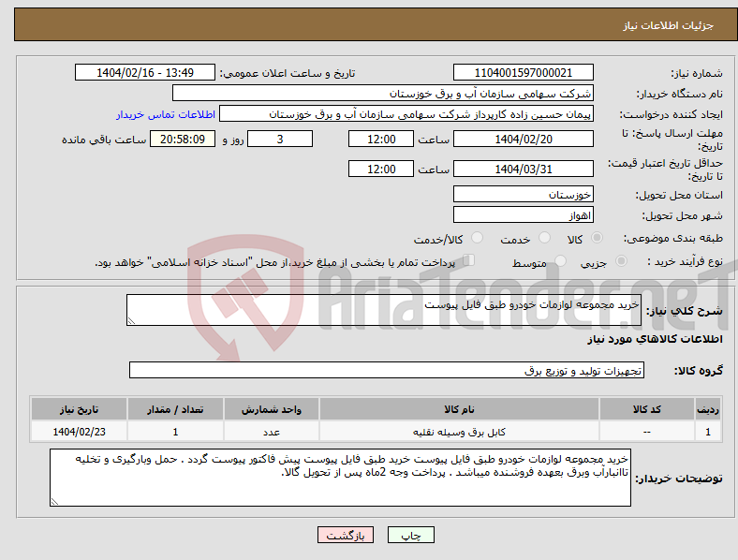Click the remaining days field showing 3
The image size is (738, 560).
(x=280, y=139)
